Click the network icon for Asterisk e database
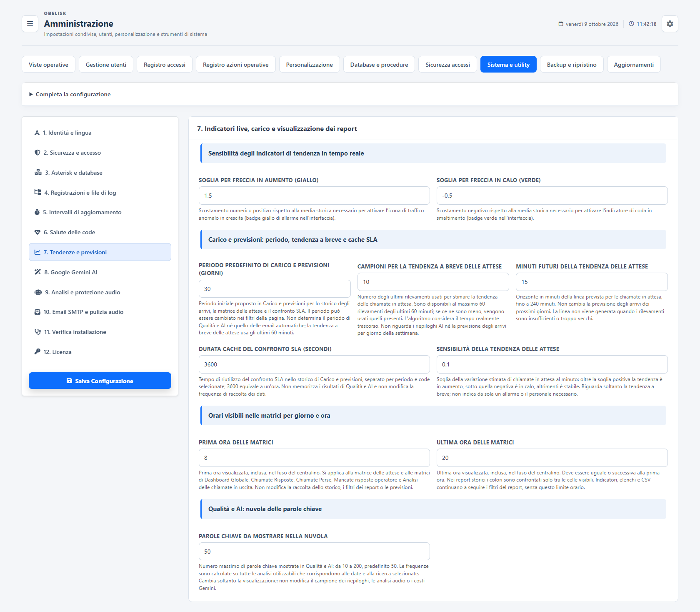700x612 pixels. [38, 173]
